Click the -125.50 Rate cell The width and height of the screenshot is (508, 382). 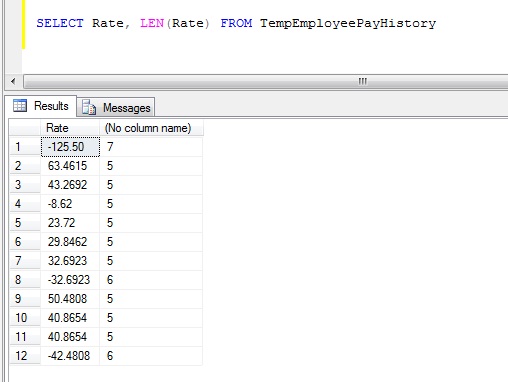pos(70,147)
